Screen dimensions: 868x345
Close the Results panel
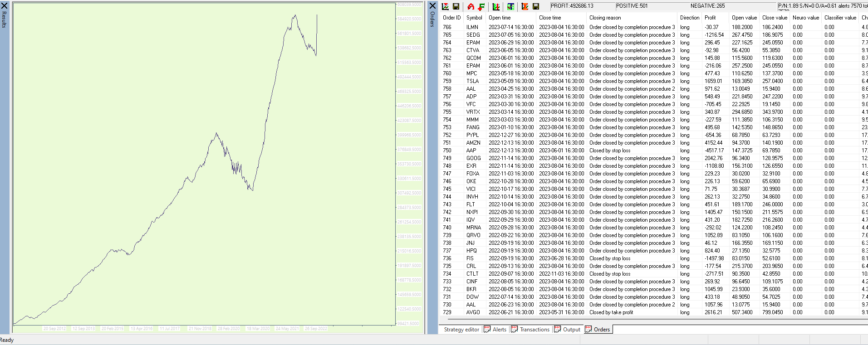click(x=4, y=6)
